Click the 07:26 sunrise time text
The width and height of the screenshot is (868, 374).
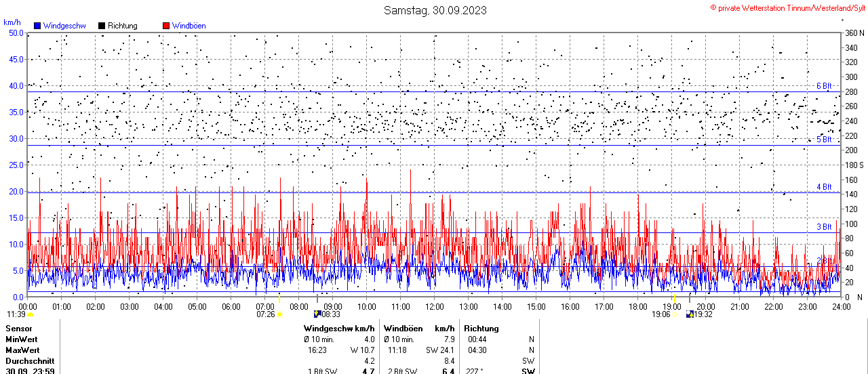[266, 314]
